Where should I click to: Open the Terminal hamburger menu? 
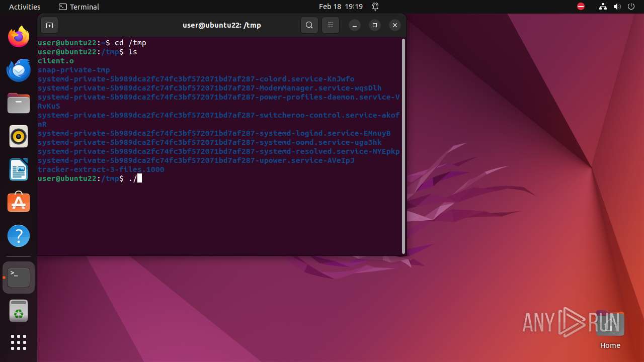pos(331,25)
